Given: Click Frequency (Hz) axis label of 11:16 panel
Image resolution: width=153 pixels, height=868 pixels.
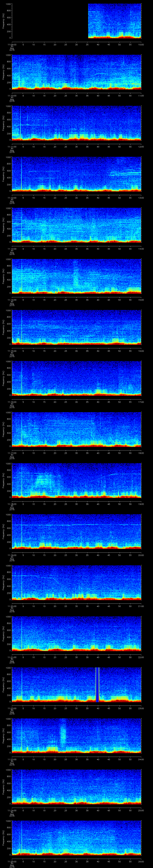Looking at the screenshot, I should pyautogui.click(x=3, y=378).
